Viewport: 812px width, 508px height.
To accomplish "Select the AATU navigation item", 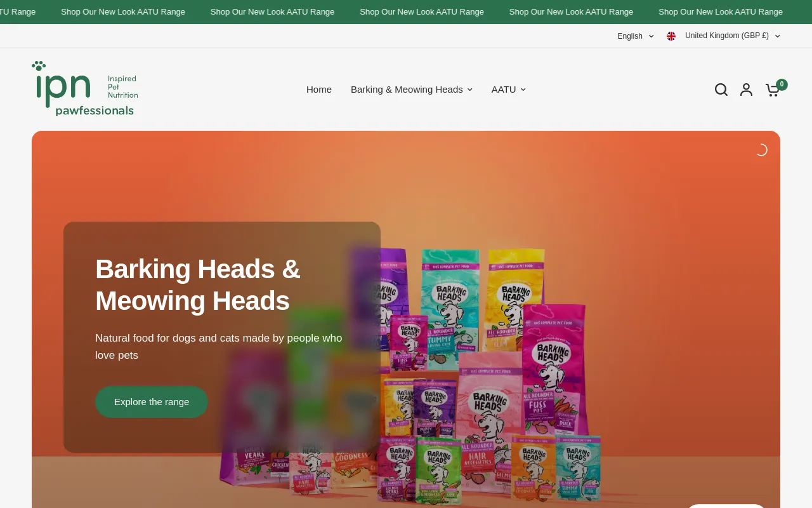I will 504,90.
